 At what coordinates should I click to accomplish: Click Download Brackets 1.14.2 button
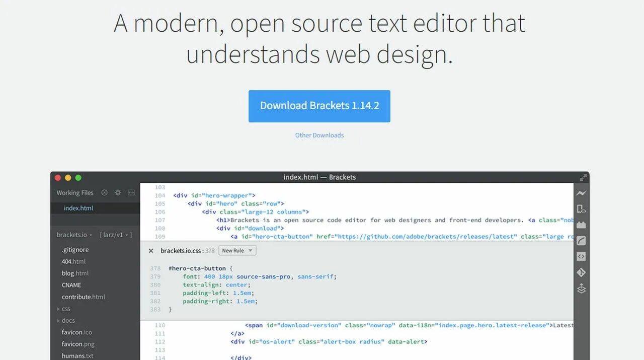pos(319,106)
